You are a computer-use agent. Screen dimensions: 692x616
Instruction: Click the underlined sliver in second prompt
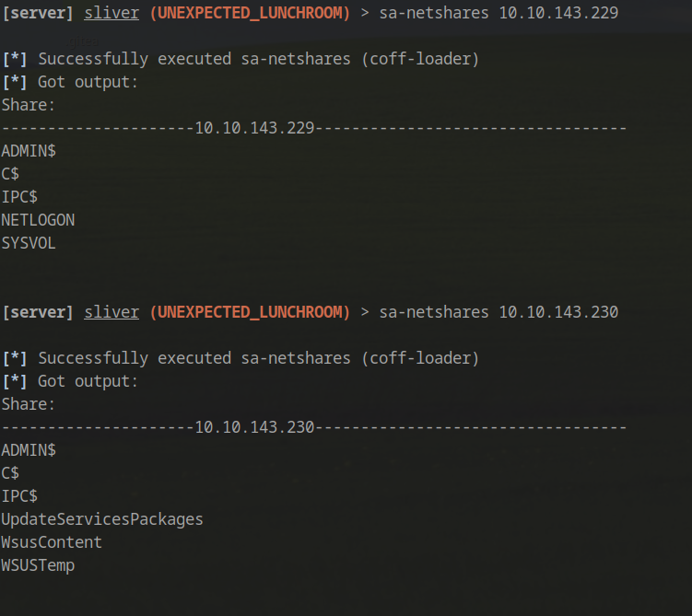[111, 312]
